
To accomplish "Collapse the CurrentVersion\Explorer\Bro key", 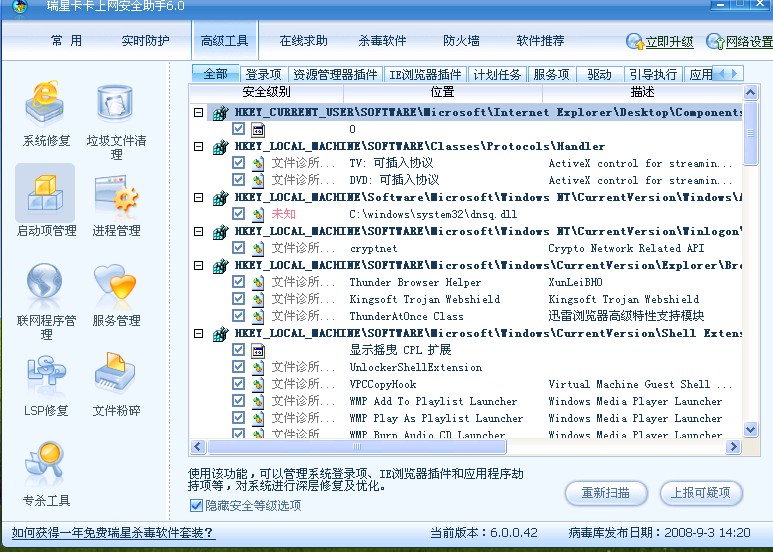I will tap(199, 266).
